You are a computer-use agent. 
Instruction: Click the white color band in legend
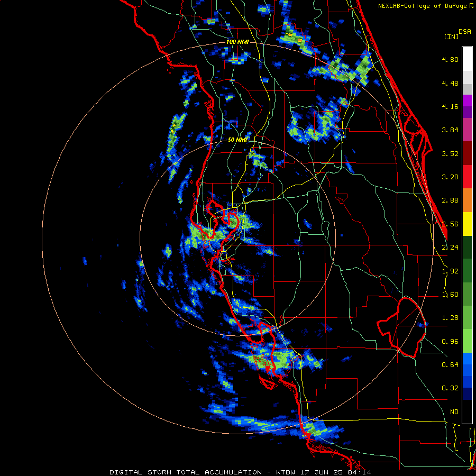[x=467, y=59]
